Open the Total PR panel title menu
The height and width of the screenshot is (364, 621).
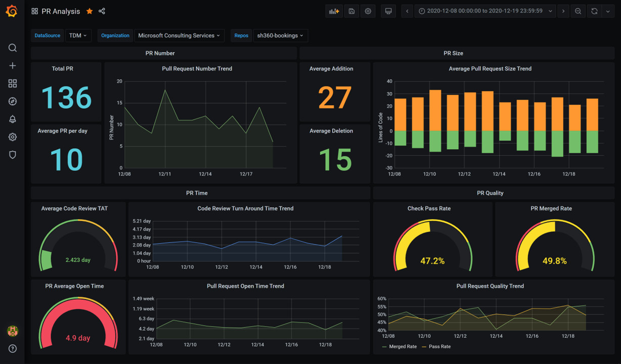point(62,69)
